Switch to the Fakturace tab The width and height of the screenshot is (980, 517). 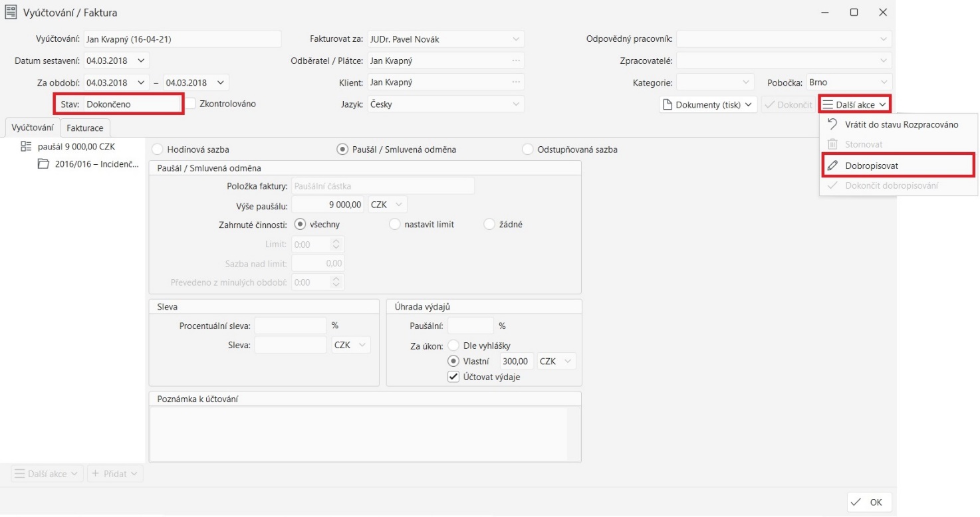(x=85, y=128)
